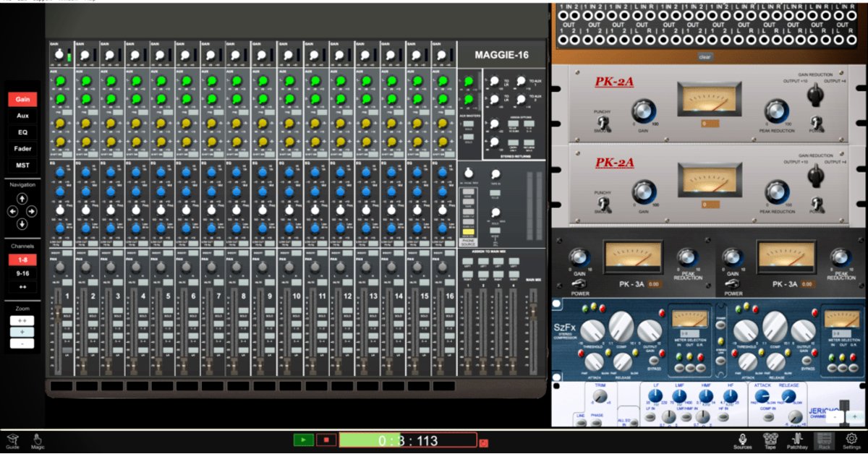The height and width of the screenshot is (454, 868).
Task: Start playback with the green play button
Action: [x=304, y=440]
